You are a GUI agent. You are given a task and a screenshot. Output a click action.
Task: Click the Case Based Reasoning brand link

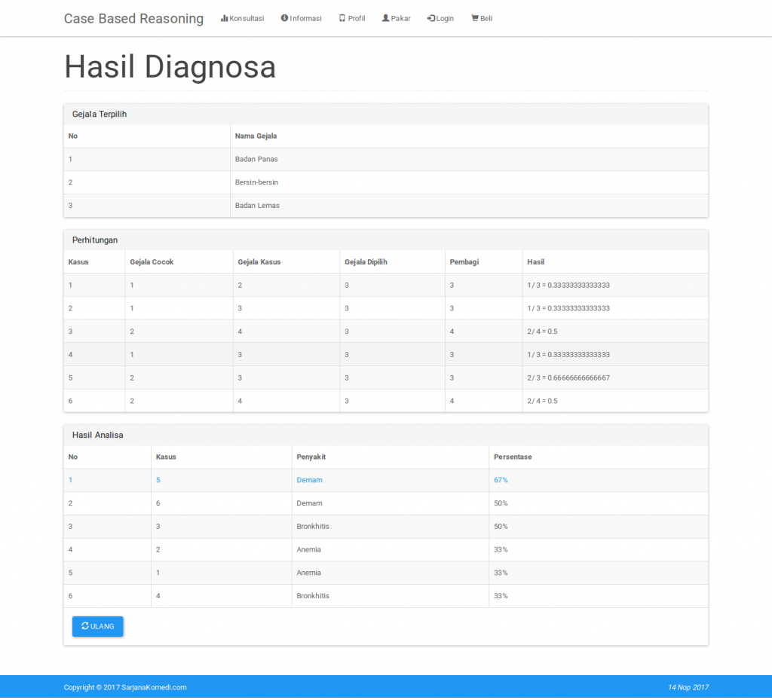(x=133, y=19)
